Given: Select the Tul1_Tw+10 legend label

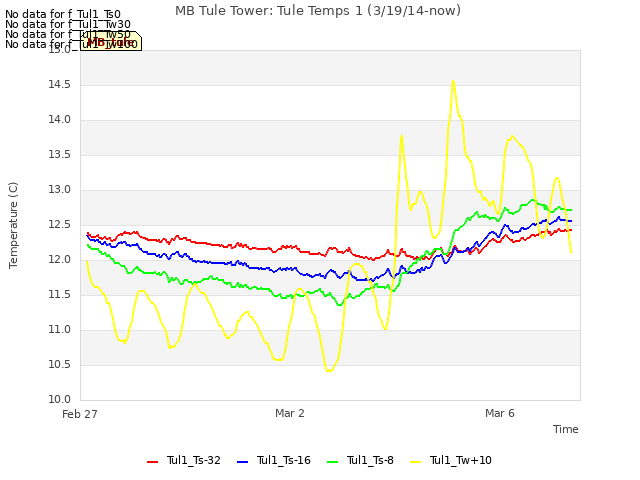Looking at the screenshot, I should coord(460,460).
